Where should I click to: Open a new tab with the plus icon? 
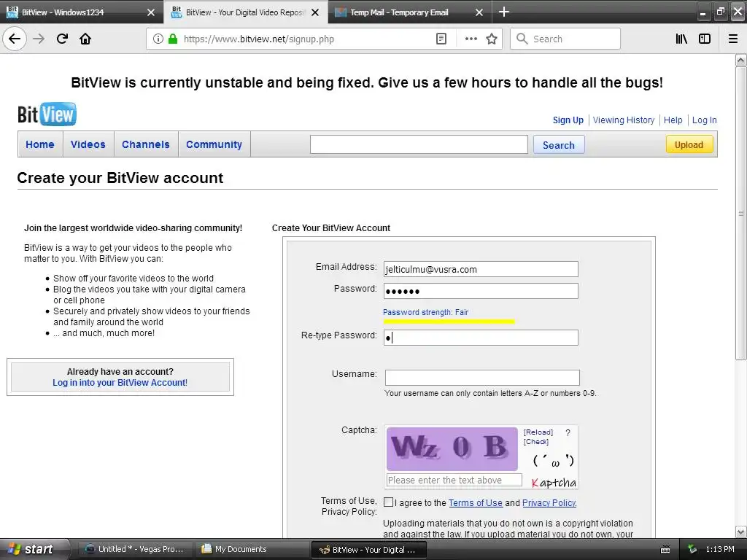tap(504, 12)
